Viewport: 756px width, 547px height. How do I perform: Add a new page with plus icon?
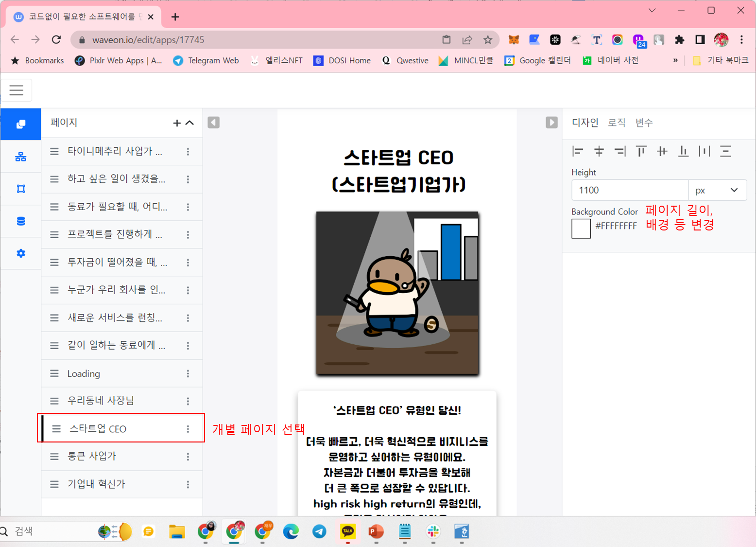click(x=177, y=123)
